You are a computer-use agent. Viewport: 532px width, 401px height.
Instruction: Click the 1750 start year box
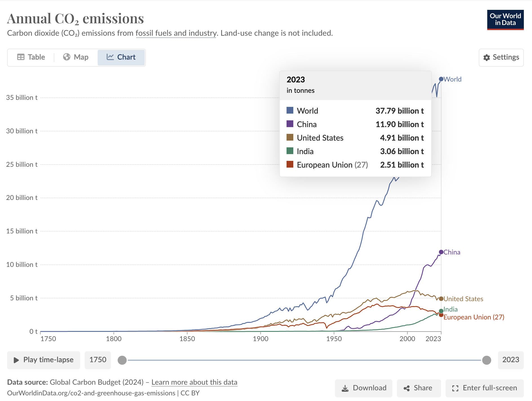(x=98, y=360)
